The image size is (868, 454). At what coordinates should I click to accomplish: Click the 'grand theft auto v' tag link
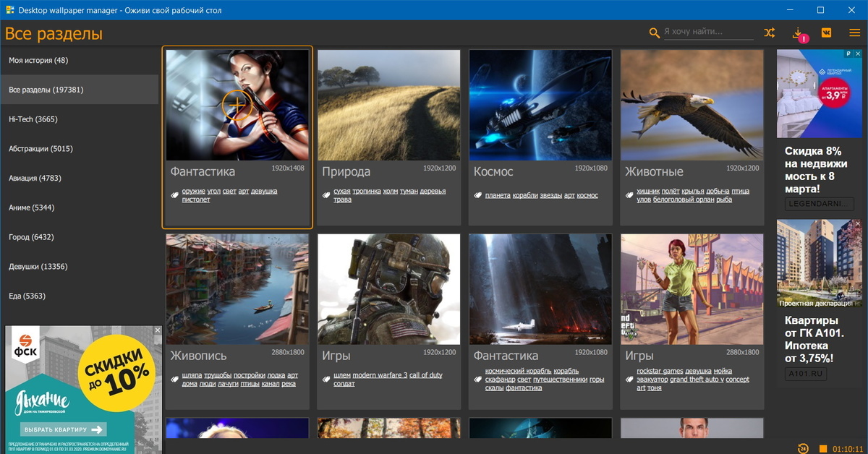coord(696,380)
